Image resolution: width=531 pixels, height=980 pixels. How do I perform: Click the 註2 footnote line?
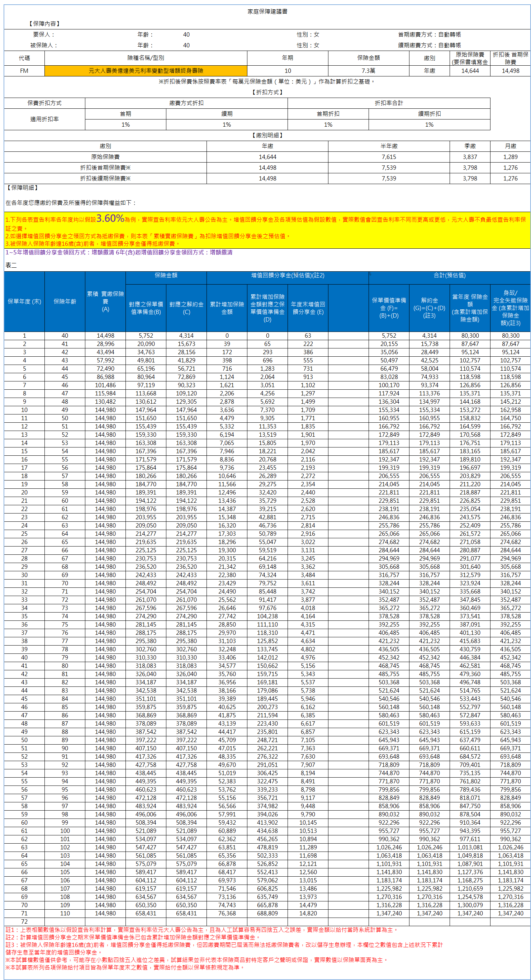click(x=133, y=937)
